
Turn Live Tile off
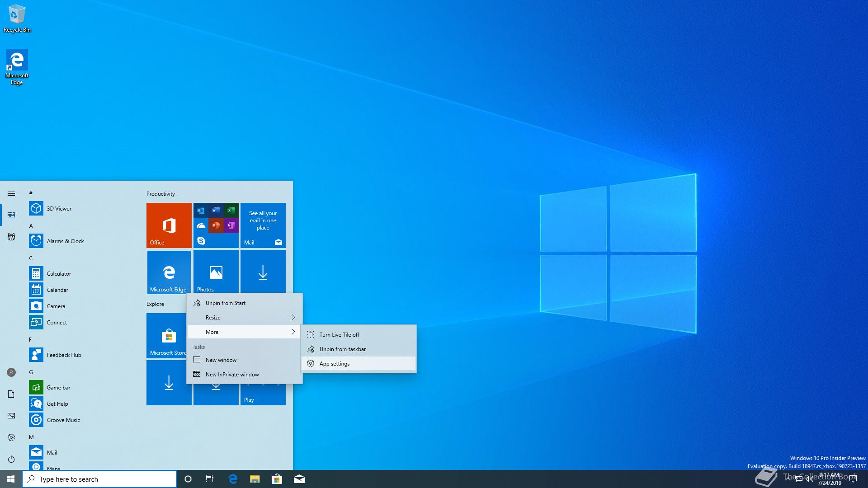pyautogui.click(x=359, y=335)
